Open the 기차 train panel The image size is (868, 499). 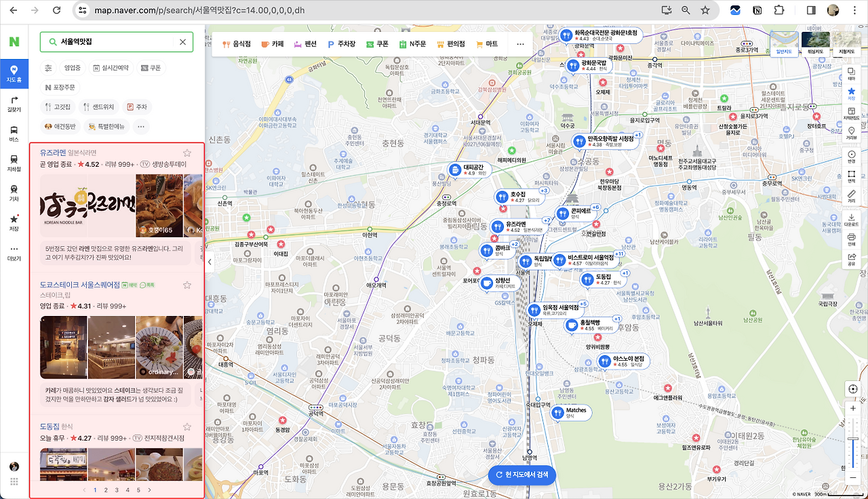coord(14,193)
